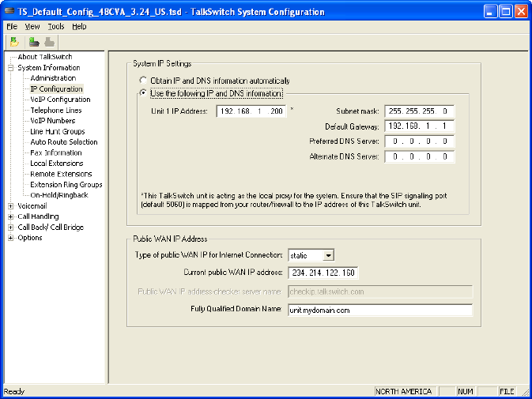
Task: Open VoIP Numbers page
Action: pyautogui.click(x=53, y=121)
